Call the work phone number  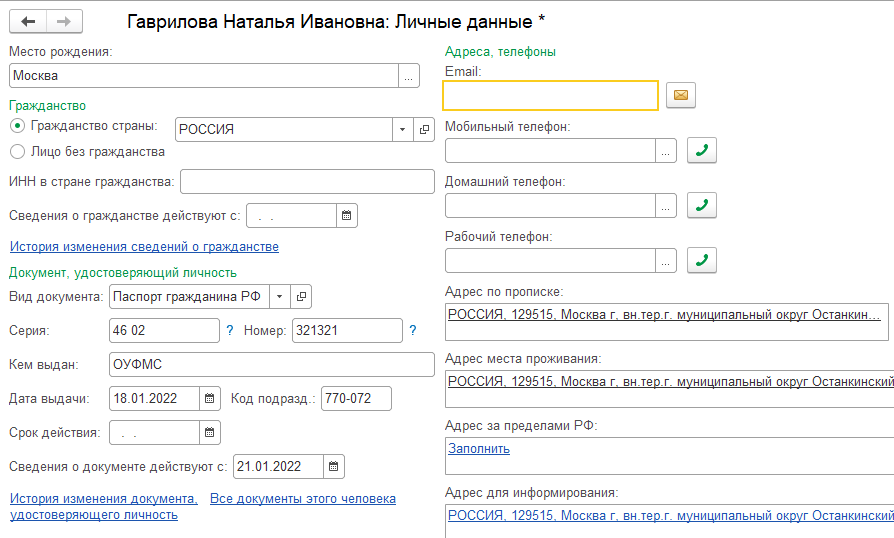coord(702,260)
